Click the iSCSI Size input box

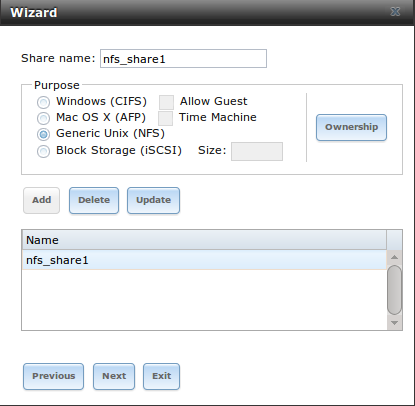(257, 151)
